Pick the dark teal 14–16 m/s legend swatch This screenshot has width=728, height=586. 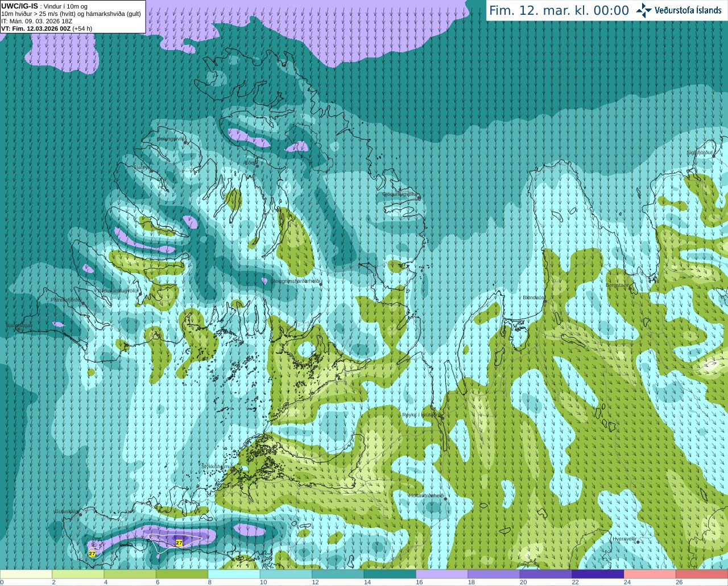390,574
